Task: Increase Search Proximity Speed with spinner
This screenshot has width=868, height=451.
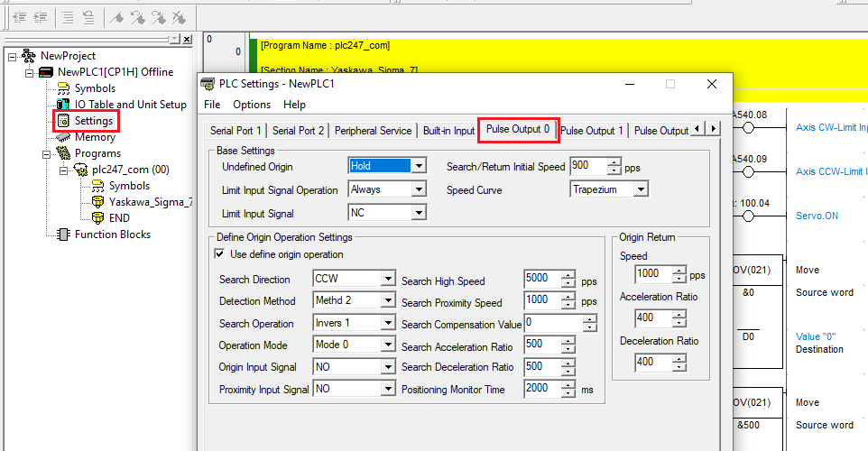Action: click(x=568, y=297)
